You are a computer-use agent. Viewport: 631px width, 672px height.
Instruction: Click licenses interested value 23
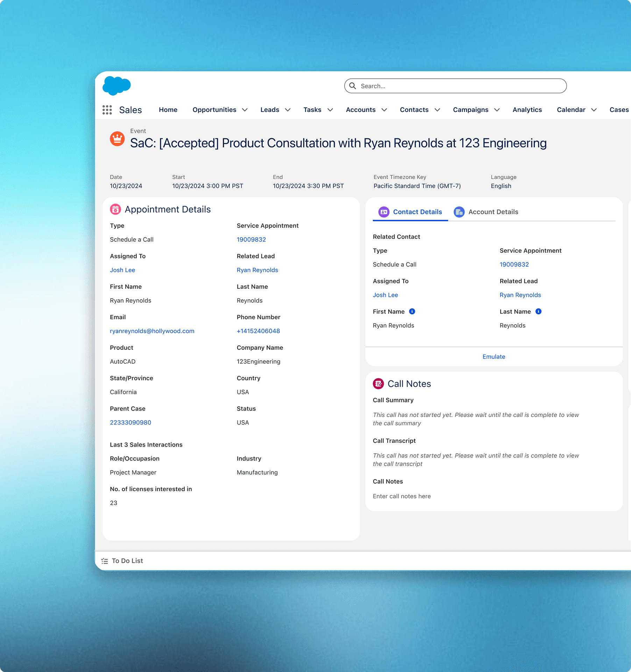coord(114,503)
